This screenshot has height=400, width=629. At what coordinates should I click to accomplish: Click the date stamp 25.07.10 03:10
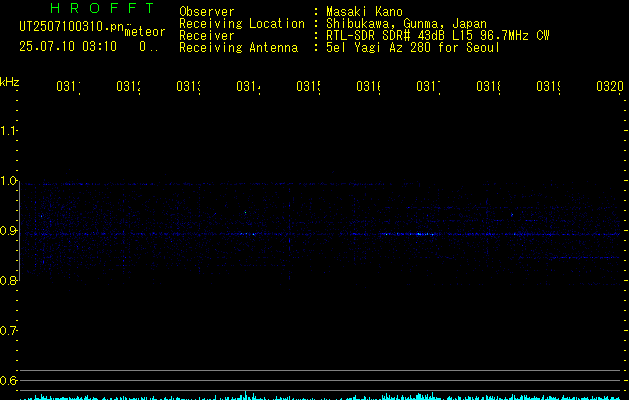pos(68,47)
